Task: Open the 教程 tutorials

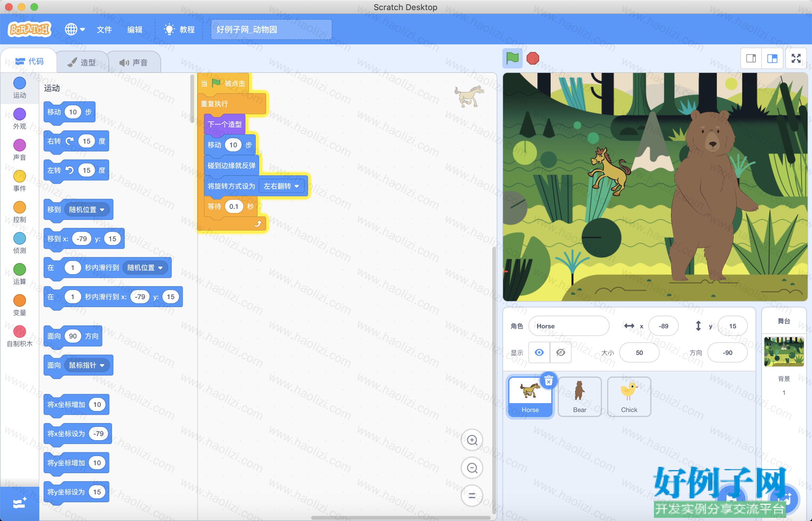Action: point(179,29)
